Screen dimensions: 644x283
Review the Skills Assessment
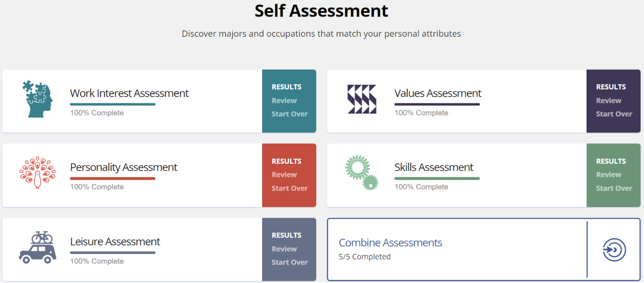609,175
